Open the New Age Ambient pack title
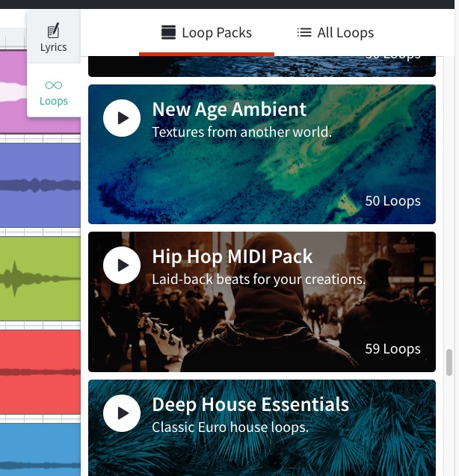 (229, 109)
